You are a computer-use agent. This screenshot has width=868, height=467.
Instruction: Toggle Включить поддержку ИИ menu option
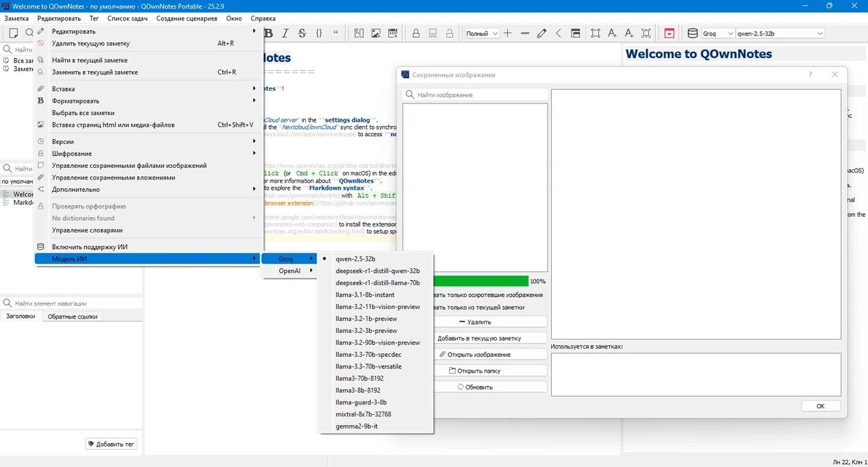[x=148, y=247]
